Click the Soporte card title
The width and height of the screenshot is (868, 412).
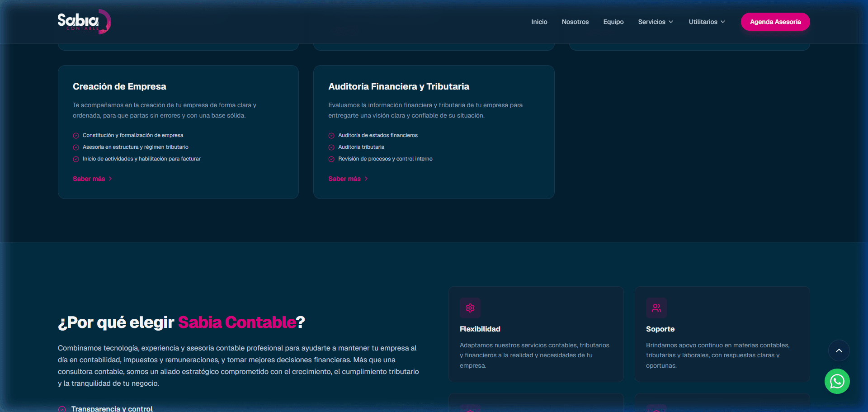pos(660,329)
